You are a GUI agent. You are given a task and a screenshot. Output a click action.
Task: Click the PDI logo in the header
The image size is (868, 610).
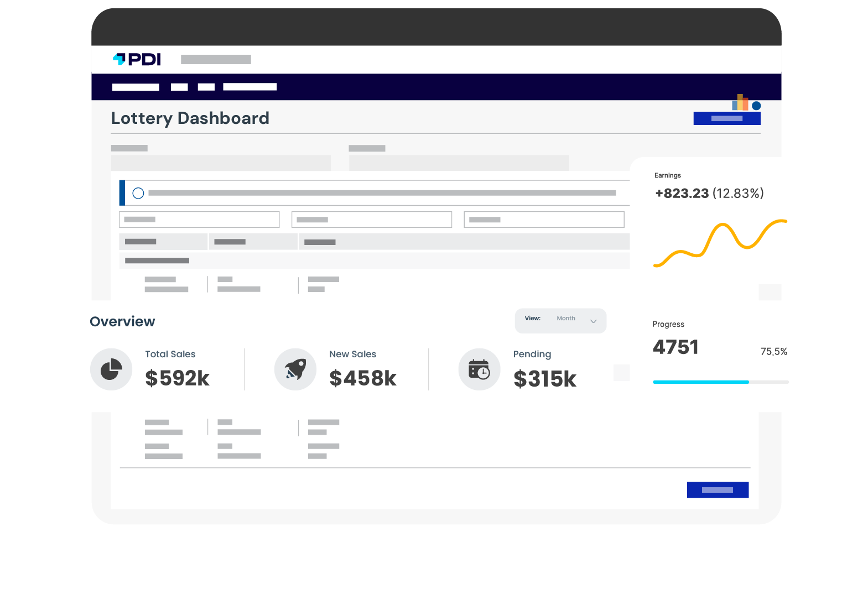point(137,59)
